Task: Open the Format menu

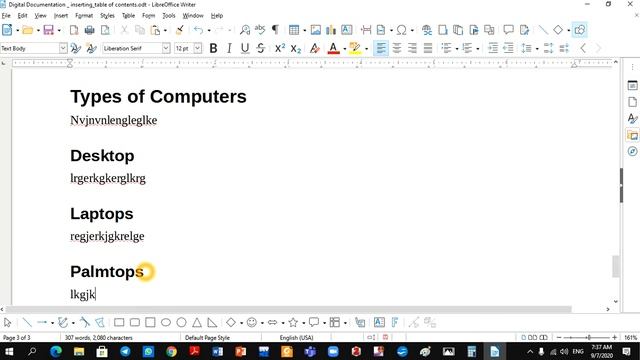Action: [x=84, y=16]
